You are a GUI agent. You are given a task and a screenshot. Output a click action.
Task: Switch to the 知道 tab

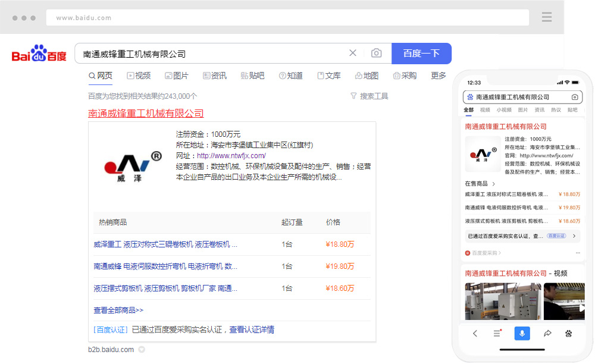coord(291,76)
